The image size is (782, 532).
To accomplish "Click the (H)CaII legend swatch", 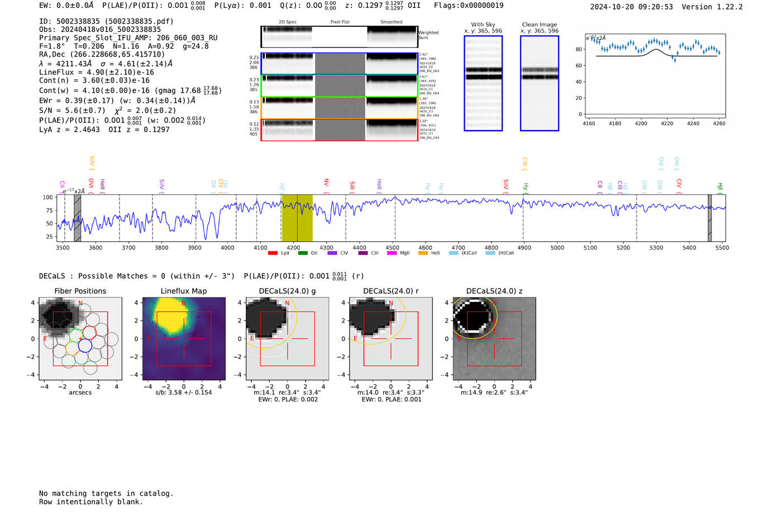I will pyautogui.click(x=490, y=253).
